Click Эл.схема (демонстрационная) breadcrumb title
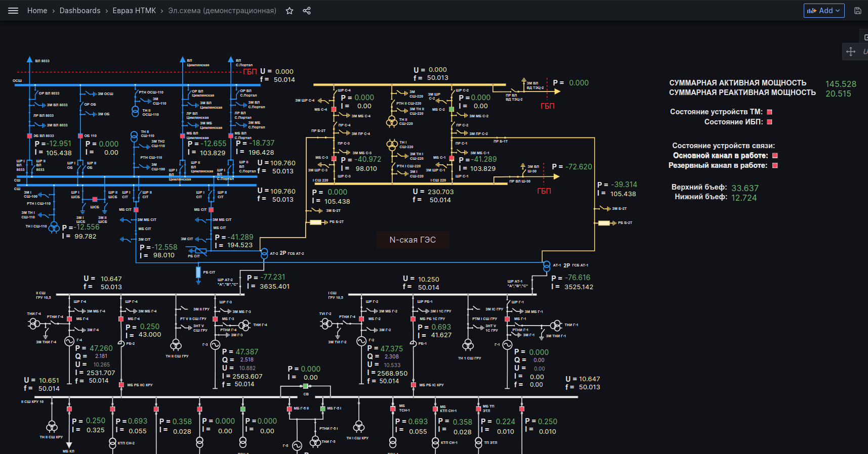 [222, 11]
